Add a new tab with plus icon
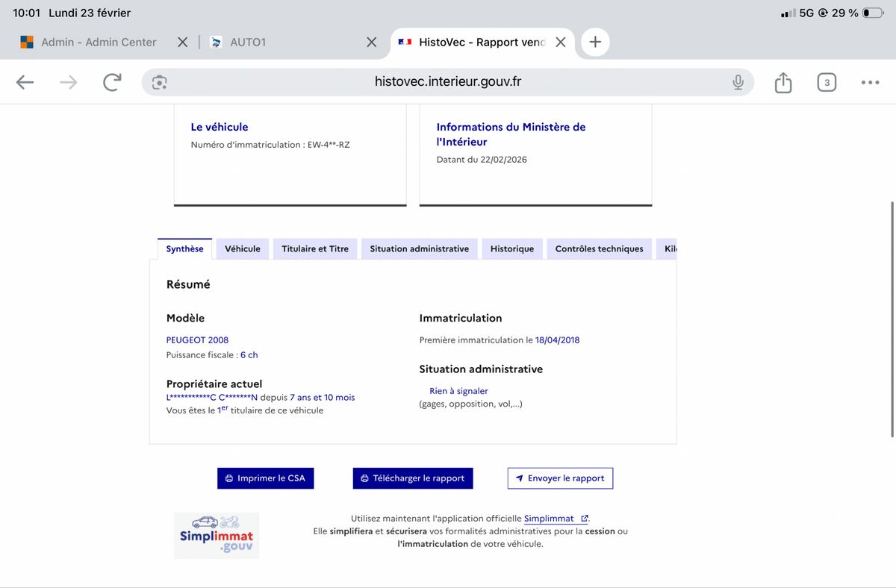Image resolution: width=896 pixels, height=588 pixels. coord(595,43)
